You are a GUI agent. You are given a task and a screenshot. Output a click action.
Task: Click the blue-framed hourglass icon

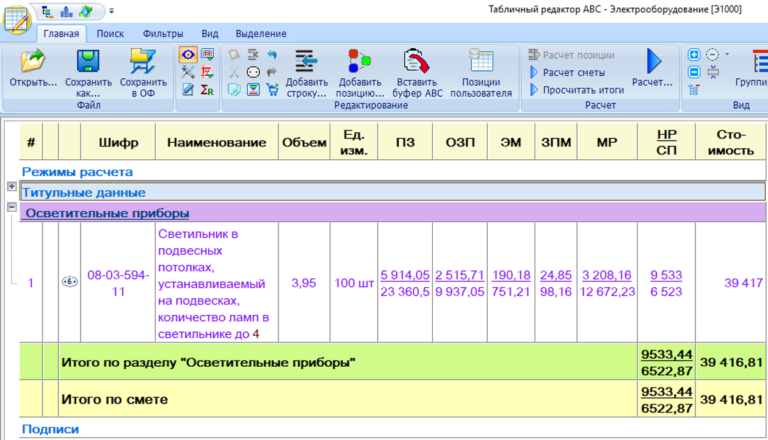coord(253,90)
